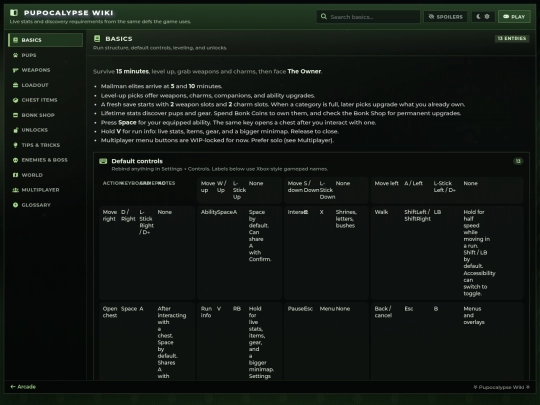The width and height of the screenshot is (540, 405).
Task: Click the 'Back / cancel' control label
Action: [383, 312]
